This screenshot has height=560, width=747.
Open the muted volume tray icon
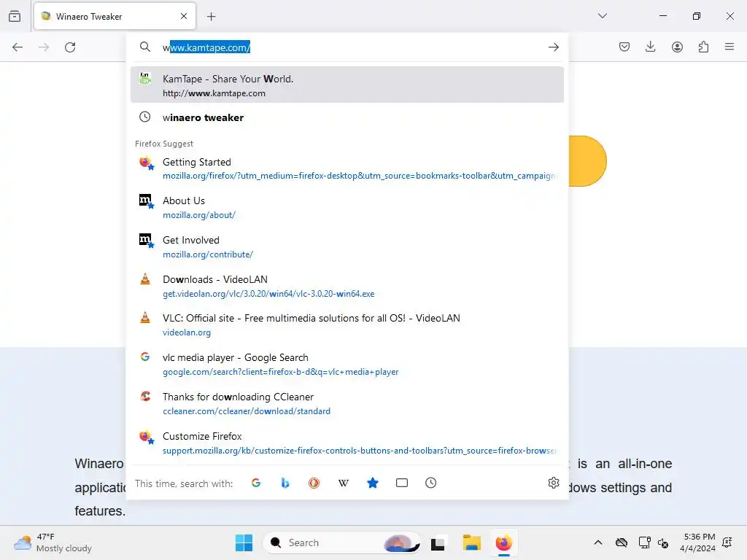[662, 542]
